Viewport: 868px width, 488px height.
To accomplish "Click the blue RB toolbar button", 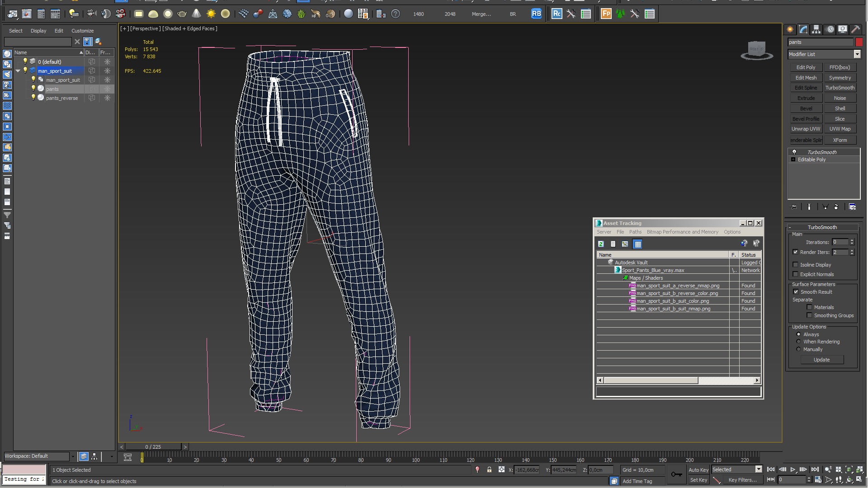I will pyautogui.click(x=536, y=14).
